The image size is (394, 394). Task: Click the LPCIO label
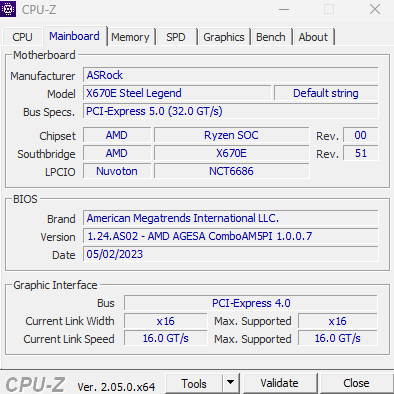click(x=60, y=172)
